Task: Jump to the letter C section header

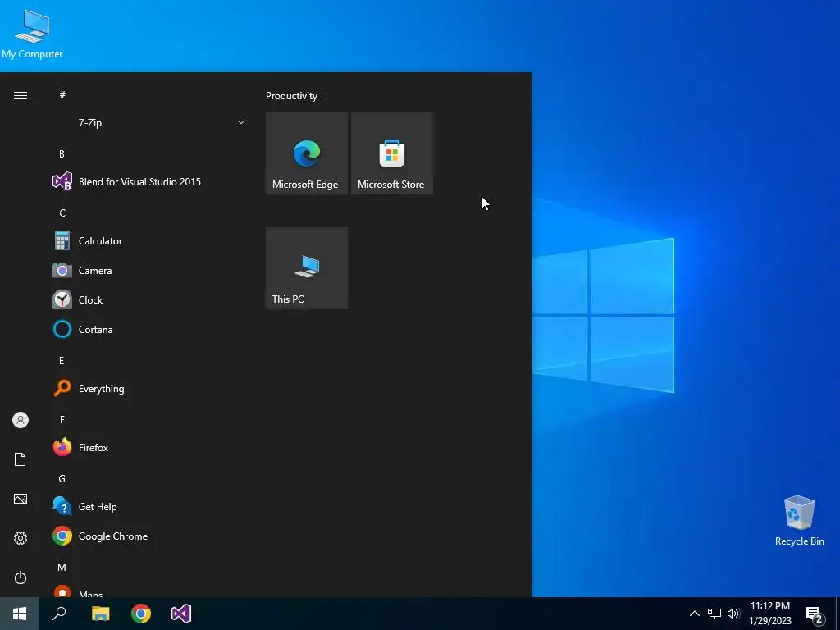Action: (62, 213)
